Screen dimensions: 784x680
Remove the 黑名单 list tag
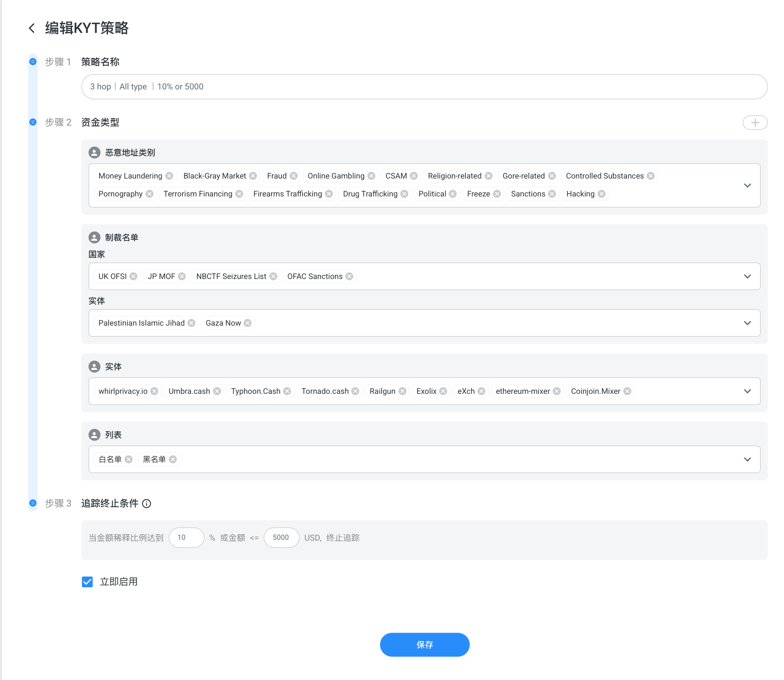[x=173, y=460]
